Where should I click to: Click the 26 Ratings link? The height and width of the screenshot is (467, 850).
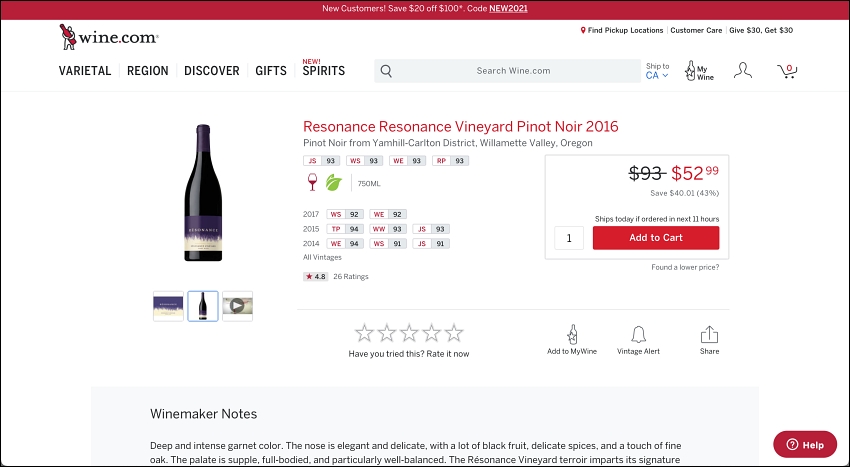point(351,277)
